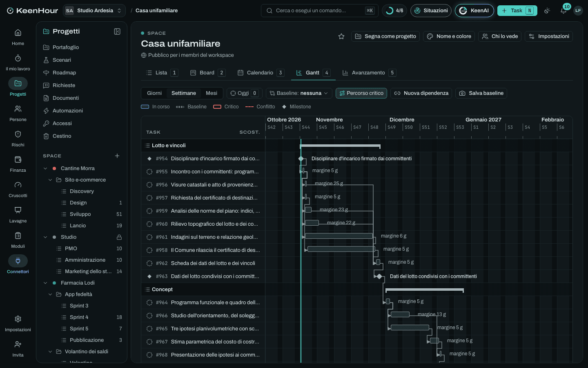
Task: Switch to the Lista tab
Action: tap(162, 73)
